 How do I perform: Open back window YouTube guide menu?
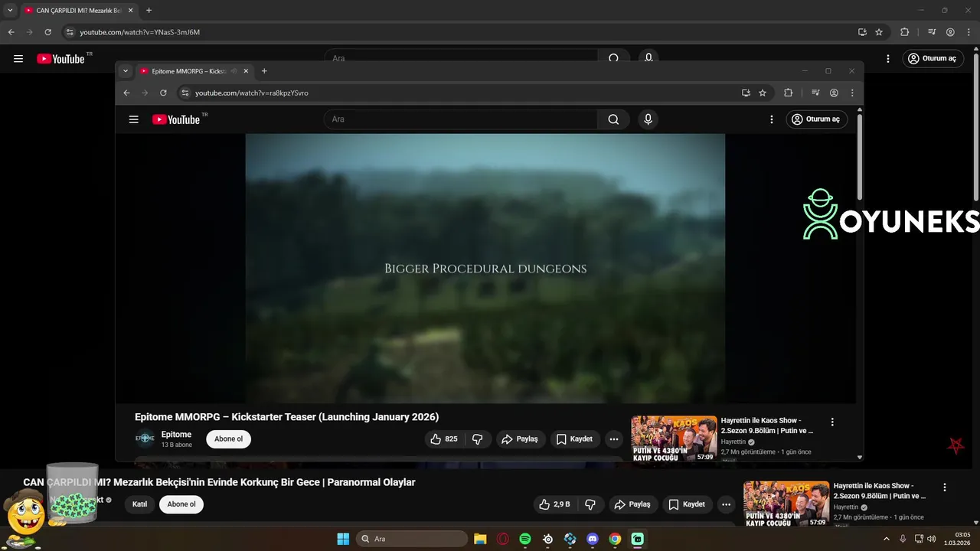[x=18, y=59]
